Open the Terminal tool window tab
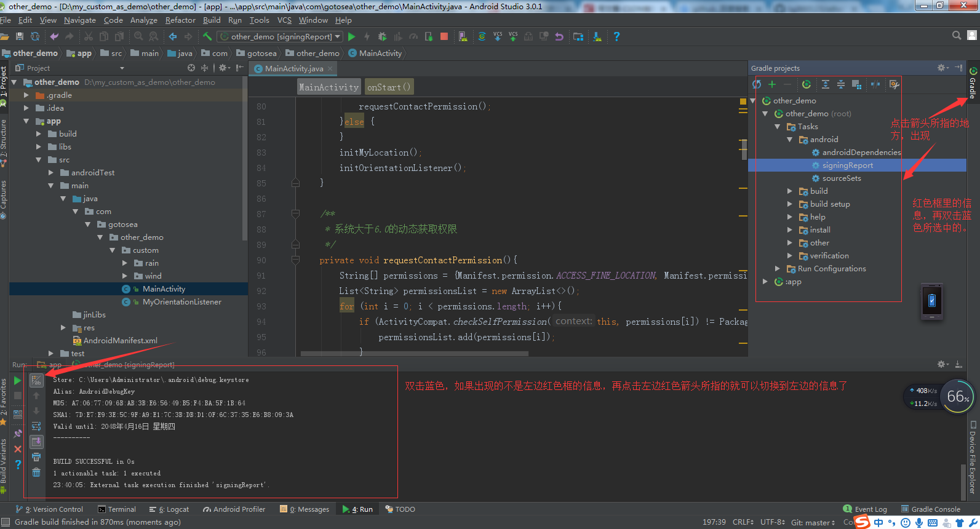 pyautogui.click(x=117, y=509)
